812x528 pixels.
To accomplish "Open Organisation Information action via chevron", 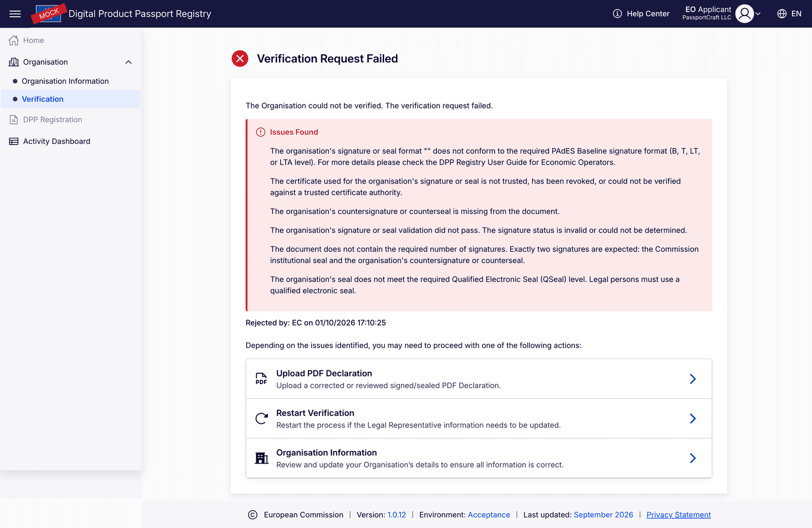I will click(x=693, y=458).
